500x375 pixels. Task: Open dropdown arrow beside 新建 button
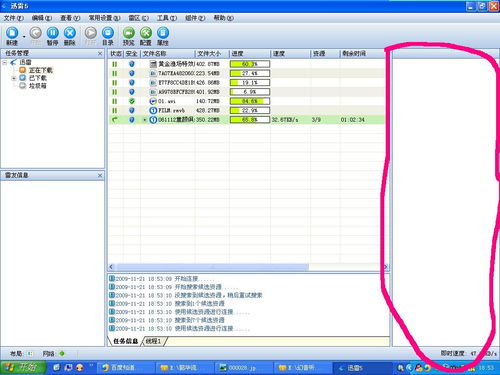(24, 36)
